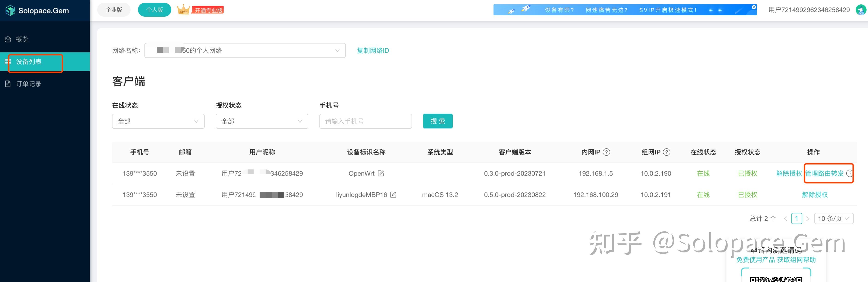Show help for 组网IP column

click(x=667, y=152)
